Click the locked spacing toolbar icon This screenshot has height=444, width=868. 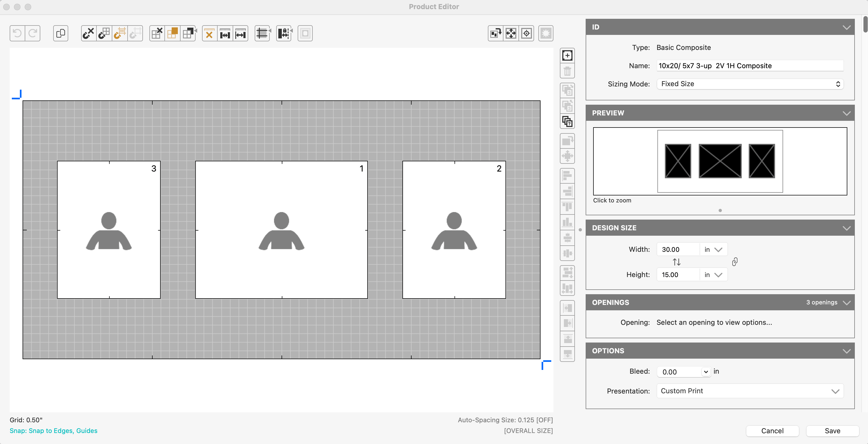[284, 33]
